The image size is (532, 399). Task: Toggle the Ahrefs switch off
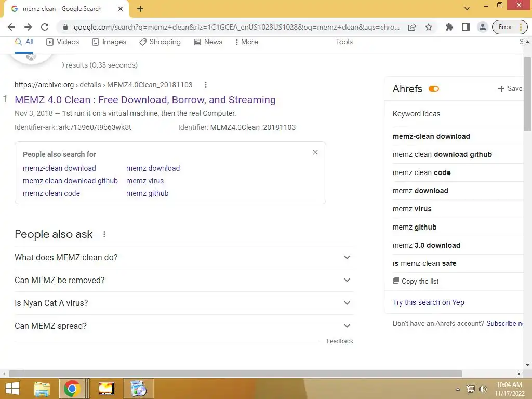click(434, 89)
